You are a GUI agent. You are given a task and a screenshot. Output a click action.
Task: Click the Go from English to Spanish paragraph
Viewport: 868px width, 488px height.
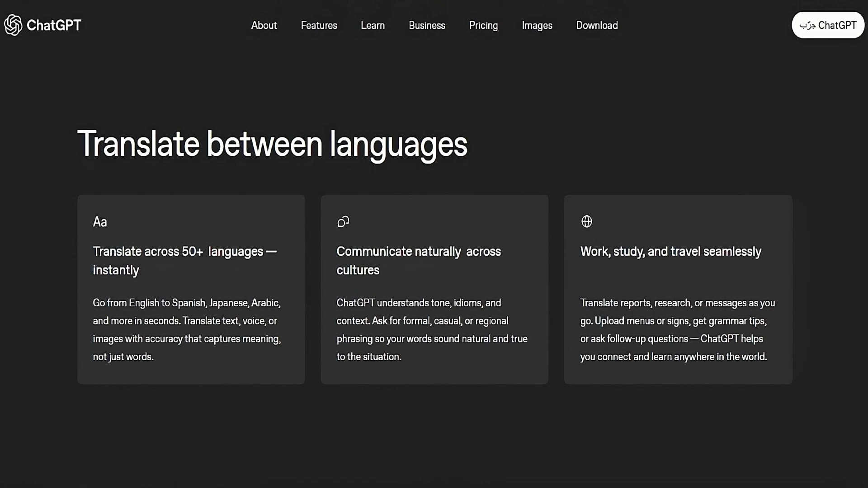click(187, 329)
